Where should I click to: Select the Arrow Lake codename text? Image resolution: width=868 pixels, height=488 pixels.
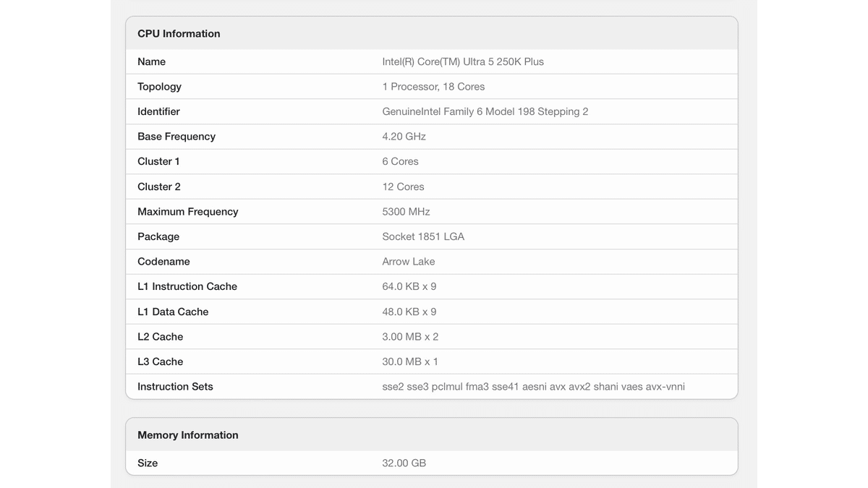tap(408, 262)
